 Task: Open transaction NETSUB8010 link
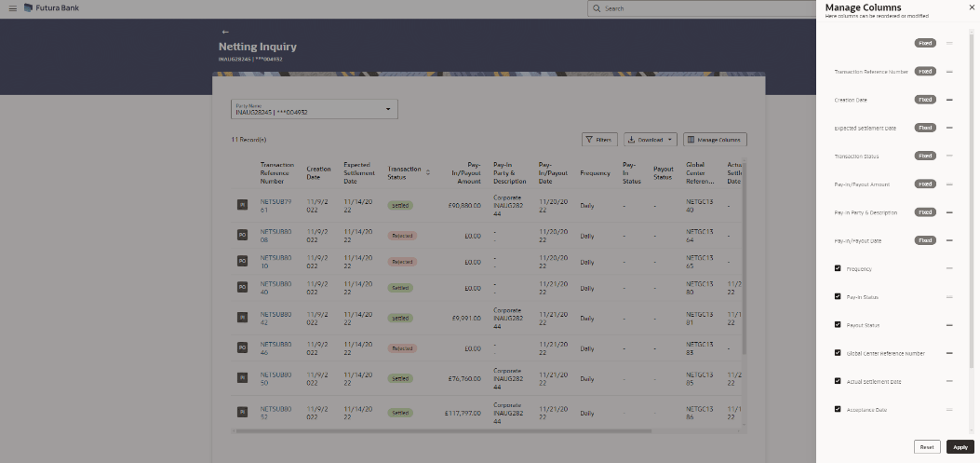[x=275, y=261]
